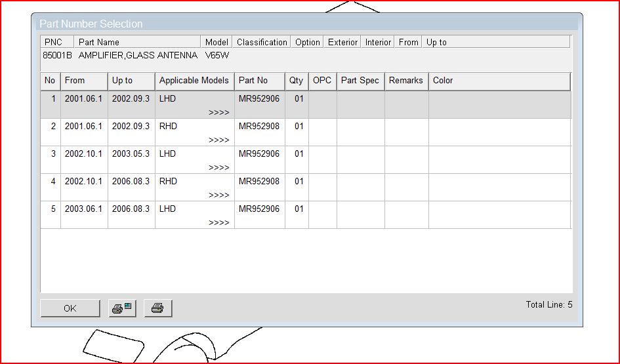Select part number MR952908 in row 2
620x364 pixels.
(x=259, y=127)
